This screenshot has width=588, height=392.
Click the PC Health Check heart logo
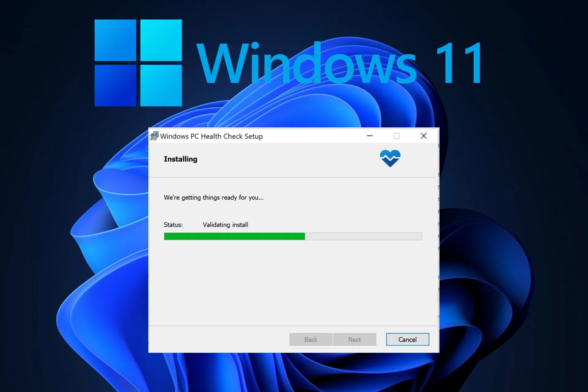coord(390,158)
